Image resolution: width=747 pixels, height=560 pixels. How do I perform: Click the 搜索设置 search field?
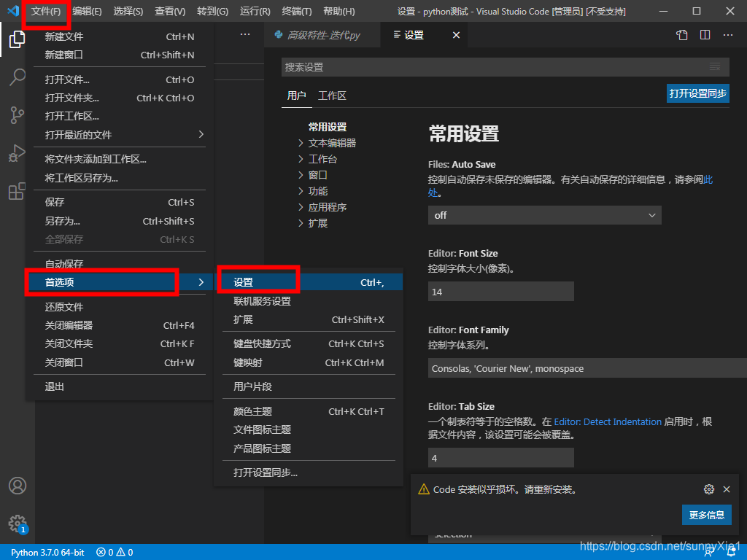click(505, 67)
